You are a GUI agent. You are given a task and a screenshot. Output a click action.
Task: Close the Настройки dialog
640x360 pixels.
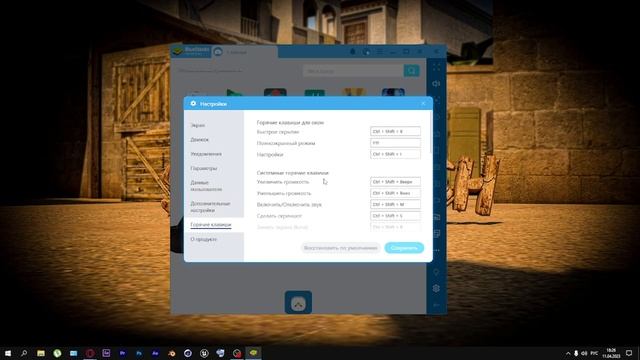tap(423, 104)
